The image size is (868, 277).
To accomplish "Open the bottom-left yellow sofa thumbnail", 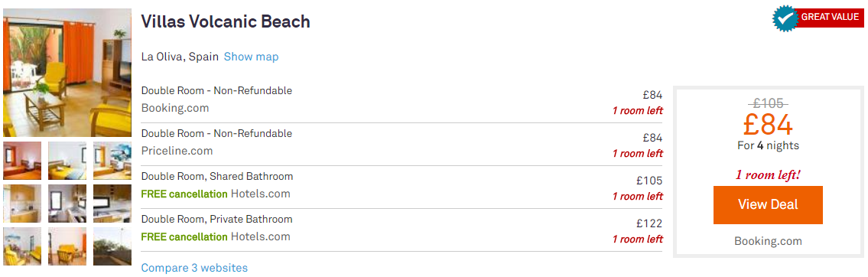I will (22, 246).
